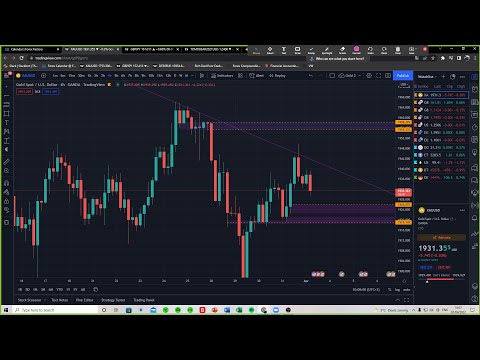Open XAUUSD details three-dots menu
The width and height of the screenshot is (480, 360).
[462, 210]
